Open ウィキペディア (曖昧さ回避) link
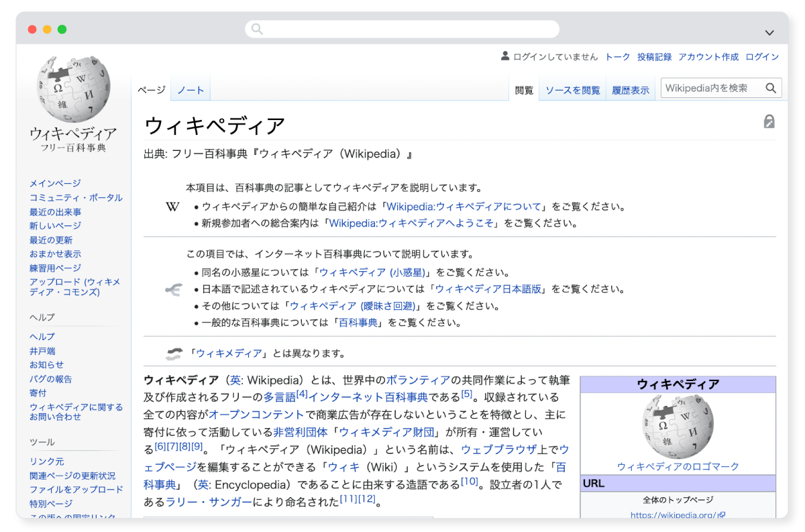 (x=353, y=306)
